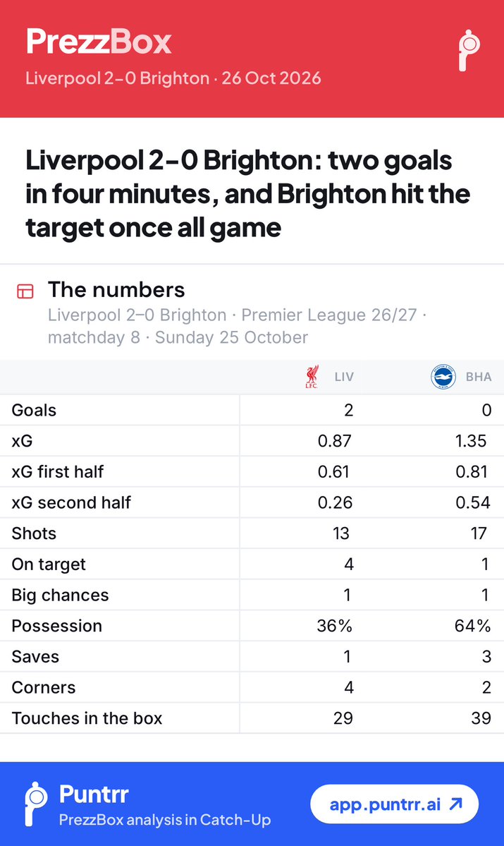The image size is (504, 846).
Task: Click Brighton's 1.35 xG value
Action: [471, 441]
